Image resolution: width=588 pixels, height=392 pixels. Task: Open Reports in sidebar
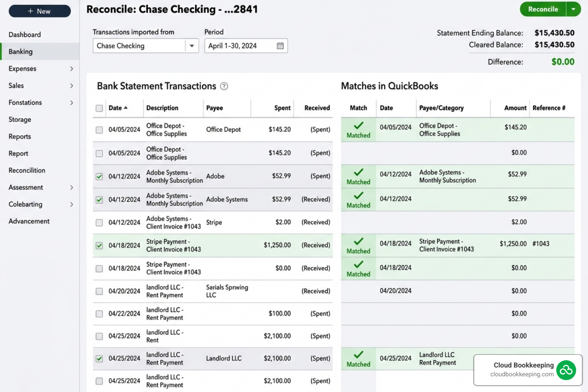coord(20,137)
